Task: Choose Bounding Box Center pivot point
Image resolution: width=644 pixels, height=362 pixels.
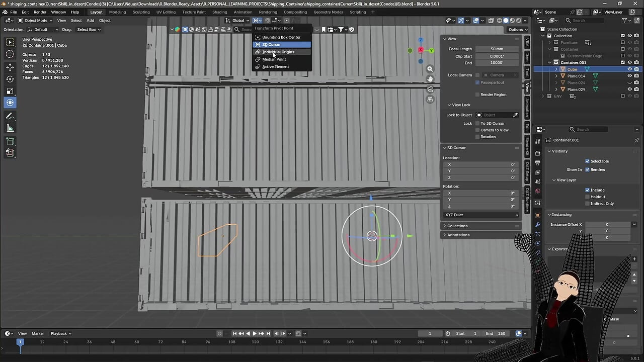Action: click(281, 37)
